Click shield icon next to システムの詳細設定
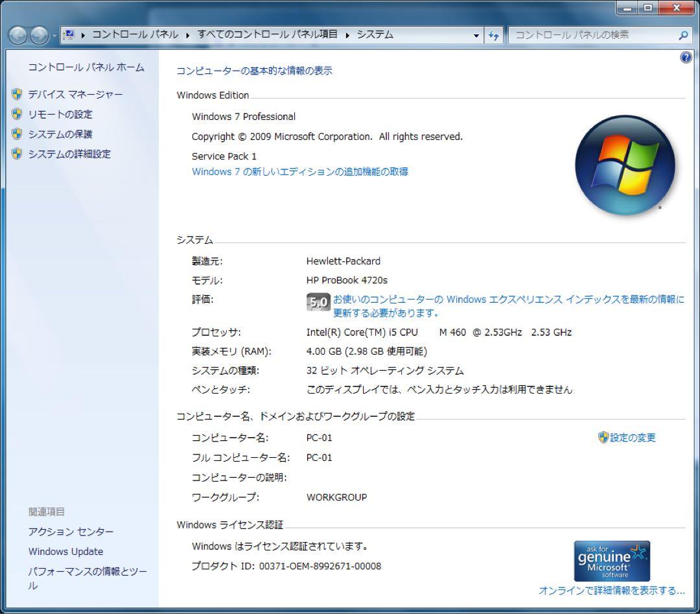The height and width of the screenshot is (614, 700). pos(17,154)
